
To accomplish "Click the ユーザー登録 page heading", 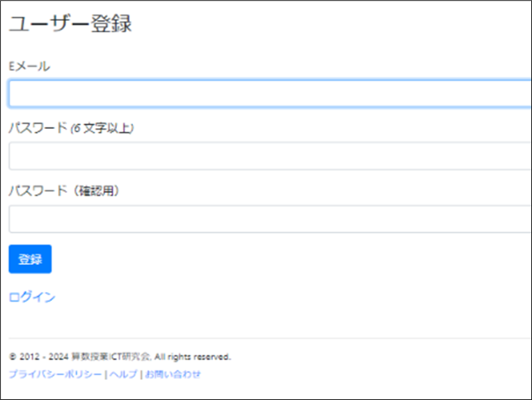I will (x=70, y=24).
